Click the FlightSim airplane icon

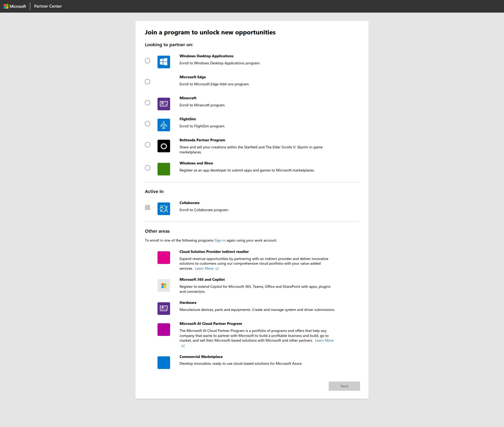[x=164, y=125]
